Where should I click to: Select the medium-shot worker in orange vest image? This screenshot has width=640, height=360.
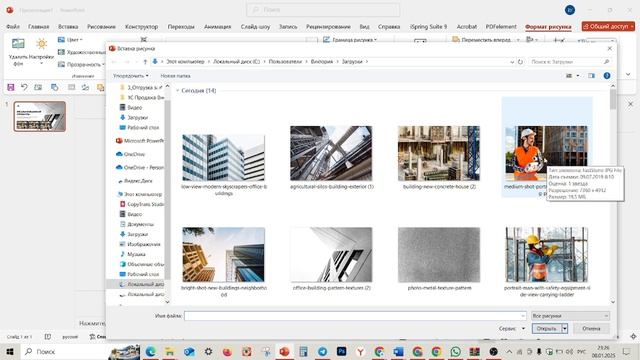tap(547, 153)
